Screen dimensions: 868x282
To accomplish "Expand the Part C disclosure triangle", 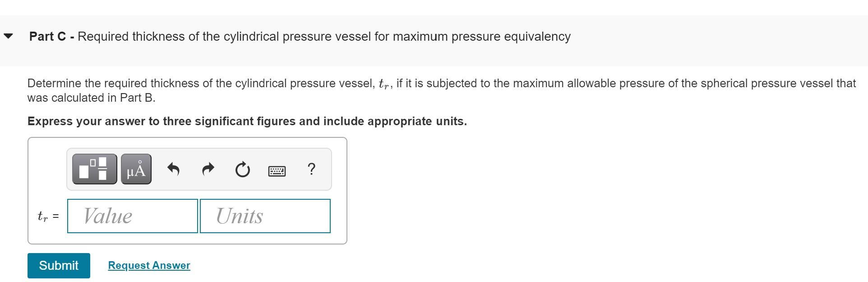I will point(8,36).
